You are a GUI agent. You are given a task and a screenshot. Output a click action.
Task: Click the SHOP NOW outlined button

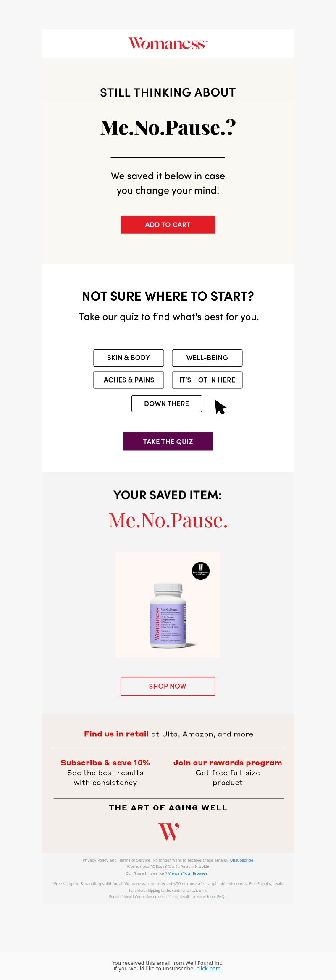[168, 686]
